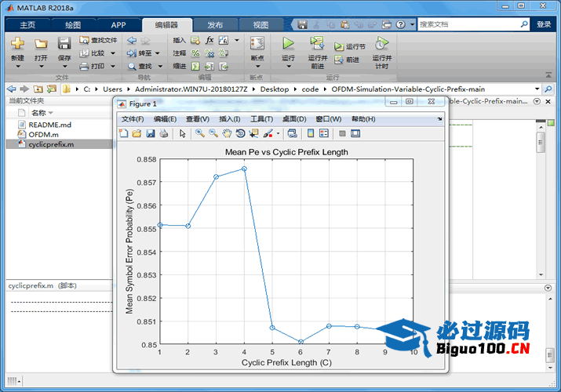The width and height of the screenshot is (561, 392).
Task: Select OFDM.m in the current folder list
Action: [43, 135]
